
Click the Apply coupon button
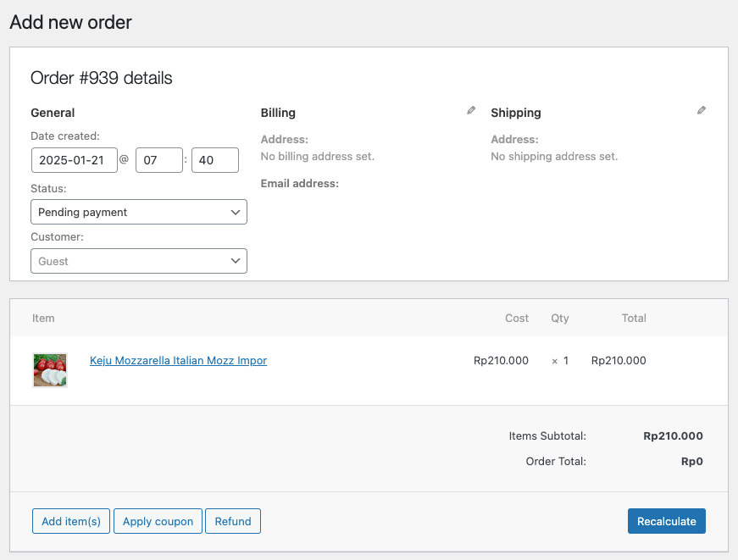[x=158, y=521]
